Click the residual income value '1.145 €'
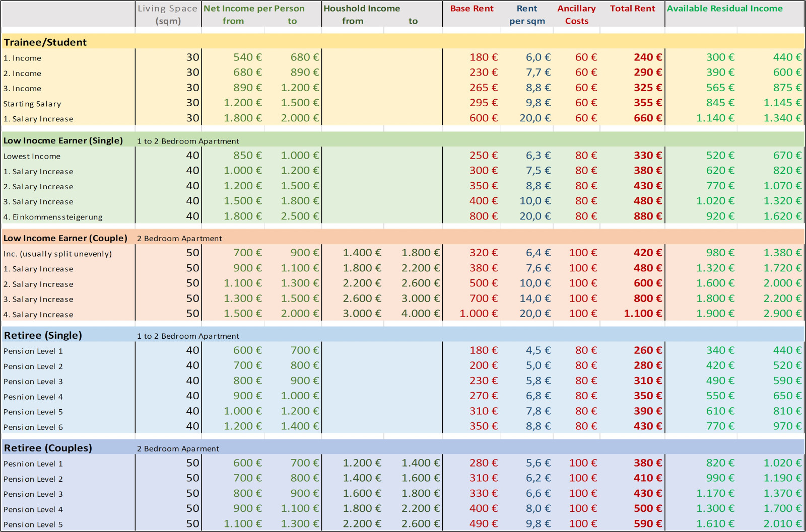Image resolution: width=806 pixels, height=532 pixels. [782, 103]
